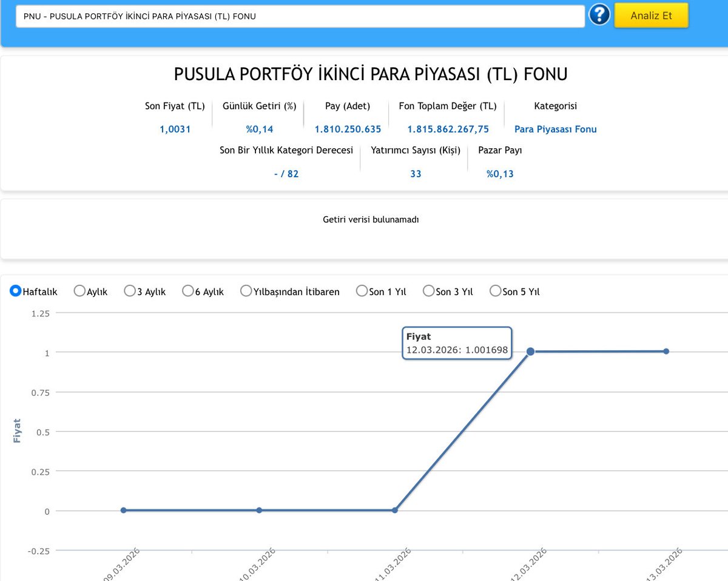The image size is (728, 581).
Task: Click the Son Bir Yıllık Kategori Derecesi label
Action: click(286, 150)
